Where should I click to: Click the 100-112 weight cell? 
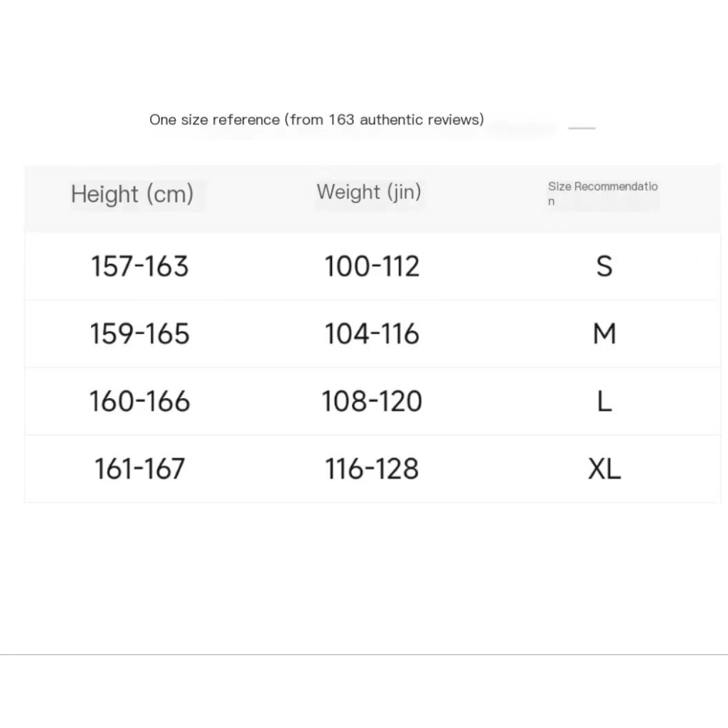[x=372, y=267]
